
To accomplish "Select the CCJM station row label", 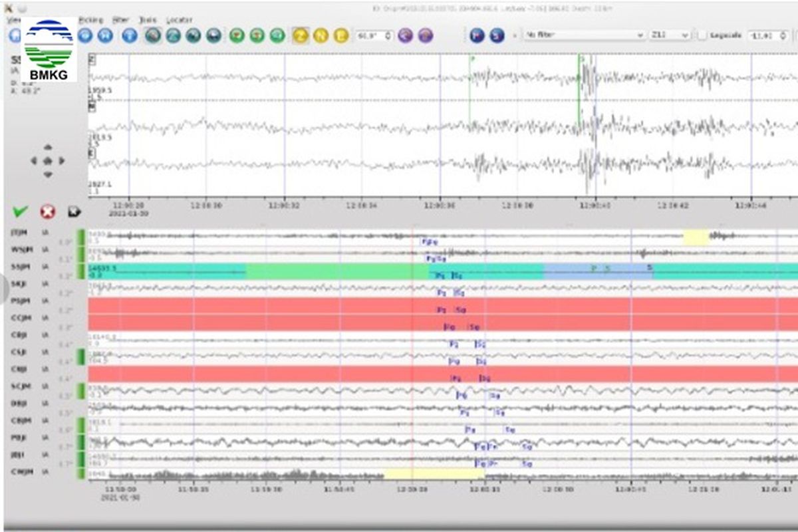I will pos(20,318).
